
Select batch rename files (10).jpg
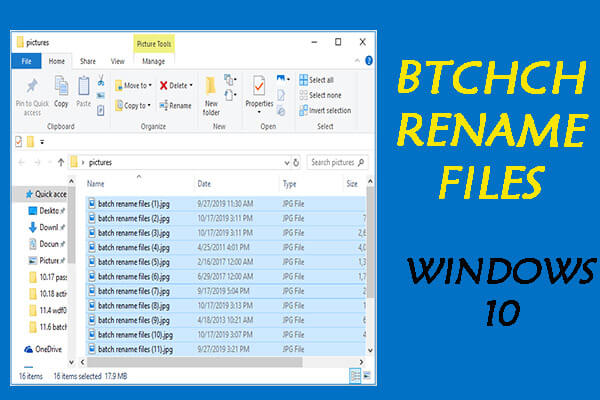226,335
